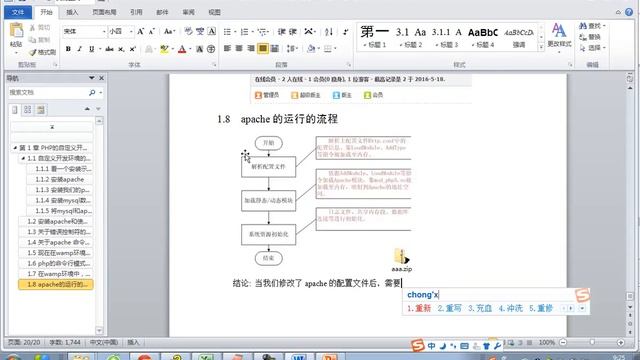This screenshot has width=640, height=360.
Task: Choose IME candidate 1.重新
Action: (419, 309)
